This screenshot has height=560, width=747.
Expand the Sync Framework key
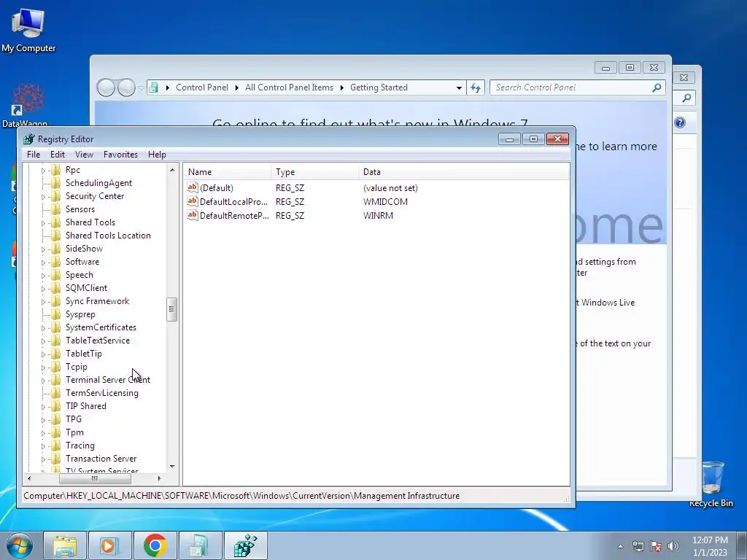(43, 301)
